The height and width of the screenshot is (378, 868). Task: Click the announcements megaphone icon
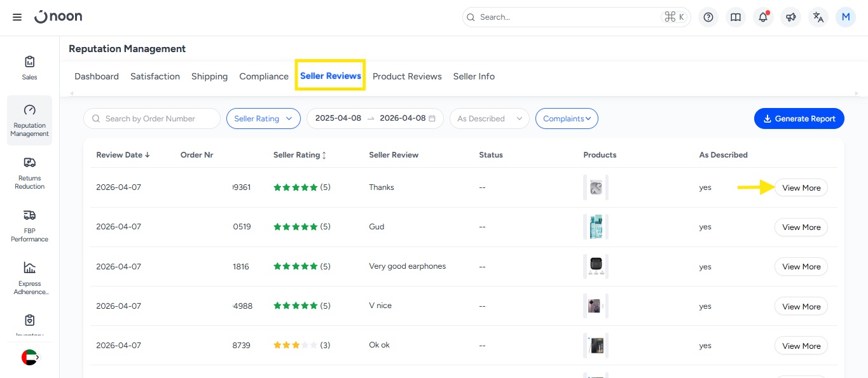pyautogui.click(x=790, y=17)
